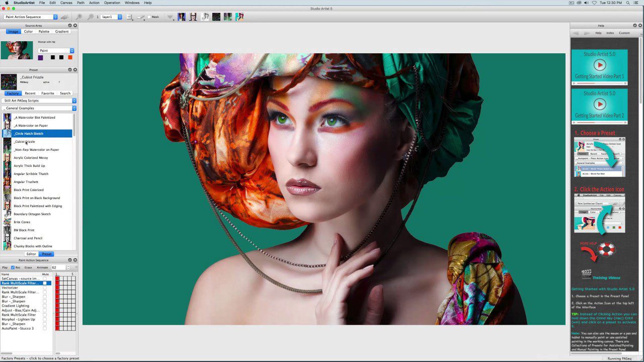Open the Paint Action Sequence mode dropdown
Viewport: 644px width, 362px height.
31,17
